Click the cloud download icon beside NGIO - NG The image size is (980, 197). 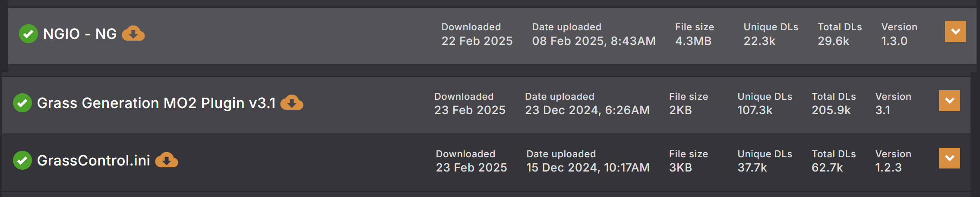pyautogui.click(x=133, y=34)
